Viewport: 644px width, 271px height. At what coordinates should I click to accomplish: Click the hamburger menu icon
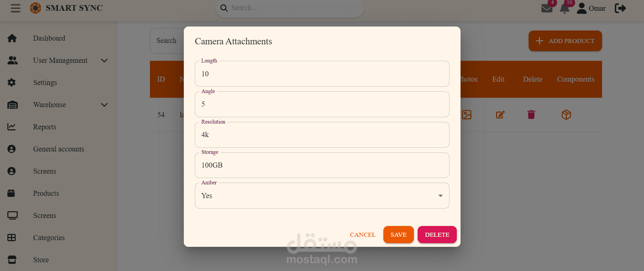pos(15,8)
